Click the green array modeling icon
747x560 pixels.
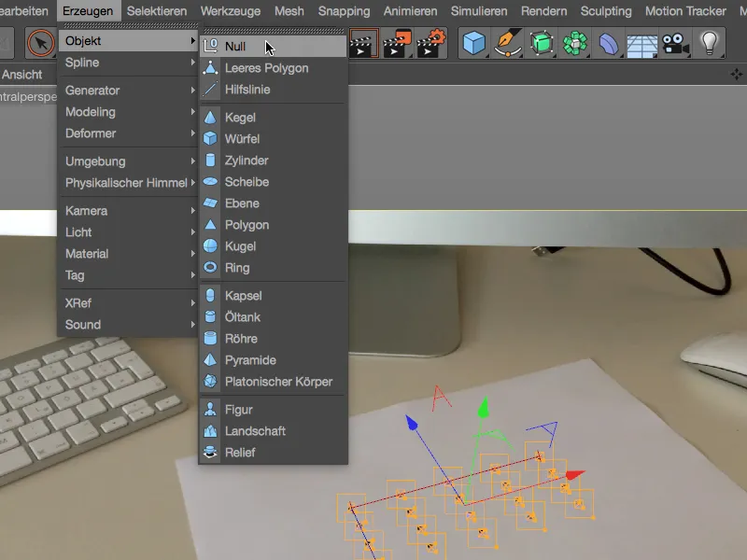coord(575,43)
